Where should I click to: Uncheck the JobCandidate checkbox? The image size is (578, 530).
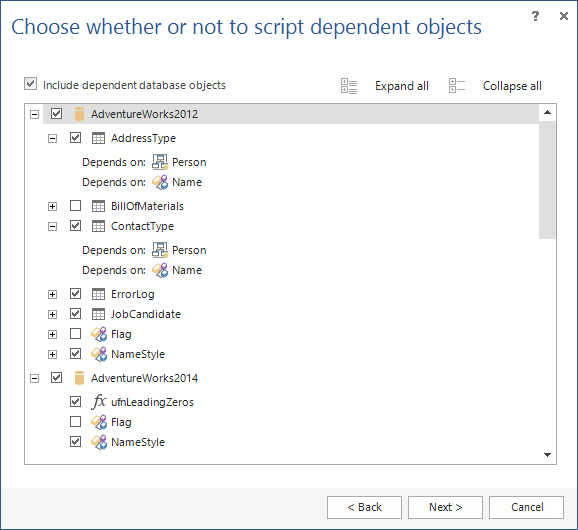pos(76,314)
